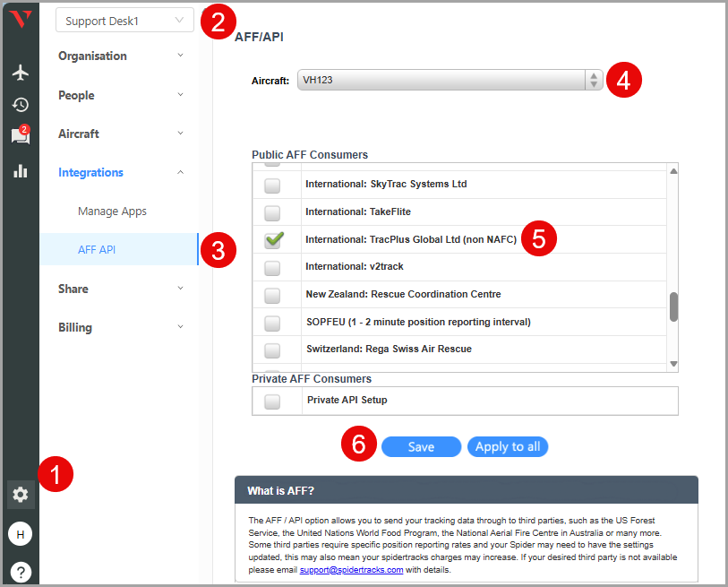Viewport: 728px width, 587px height.
Task: Select the AFF API menu item
Action: 97,250
